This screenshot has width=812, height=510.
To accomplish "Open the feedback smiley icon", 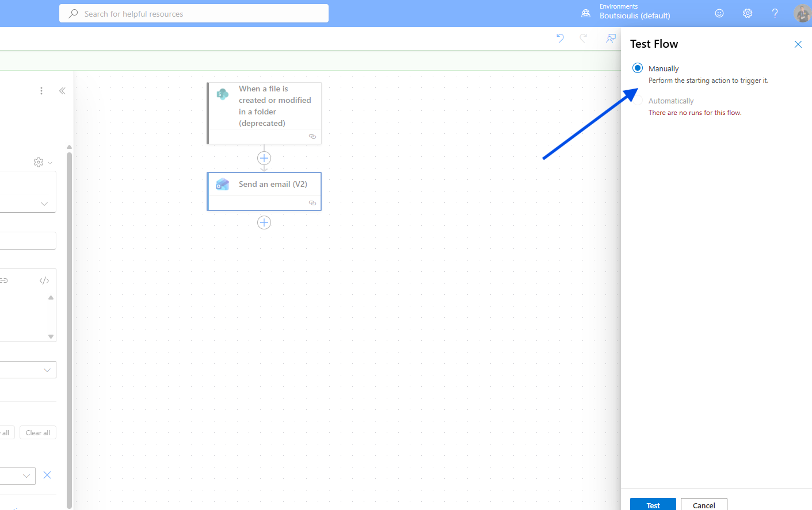I will [719, 13].
